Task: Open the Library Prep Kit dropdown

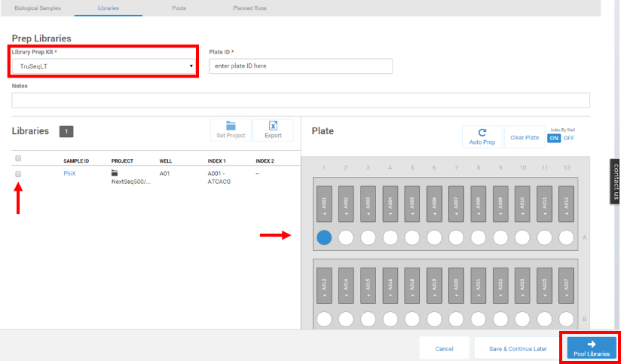Action: [105, 66]
